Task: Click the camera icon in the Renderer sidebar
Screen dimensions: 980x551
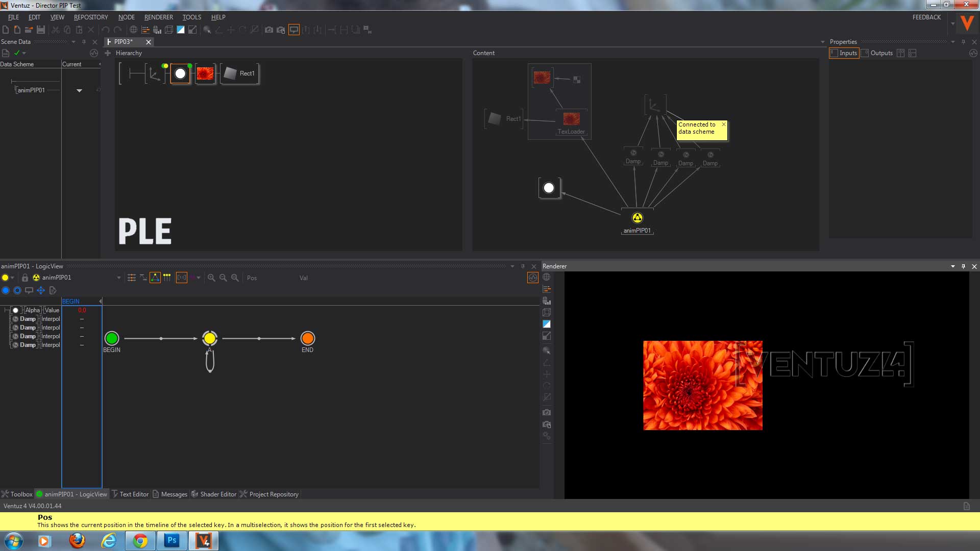Action: (x=547, y=412)
